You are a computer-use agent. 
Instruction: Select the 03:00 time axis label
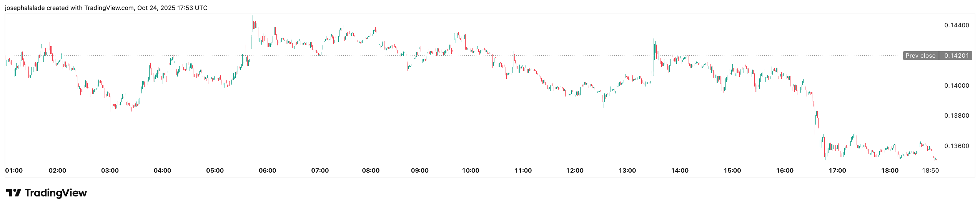[110, 170]
